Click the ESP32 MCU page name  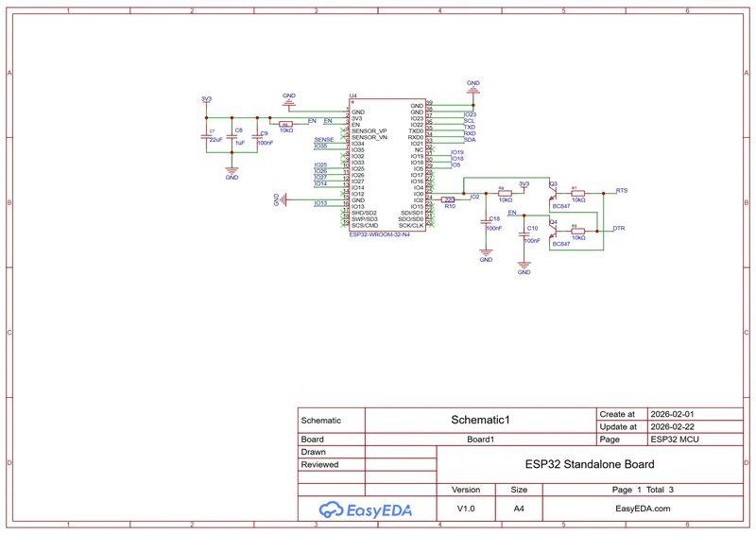coord(675,440)
